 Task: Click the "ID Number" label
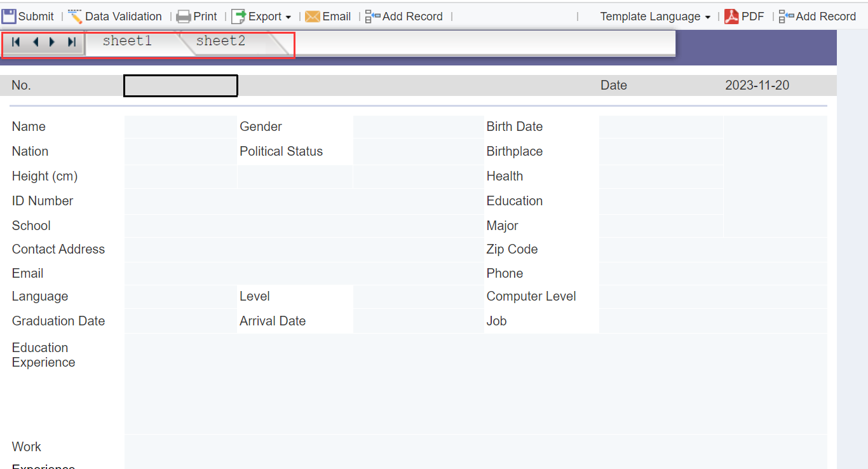43,201
